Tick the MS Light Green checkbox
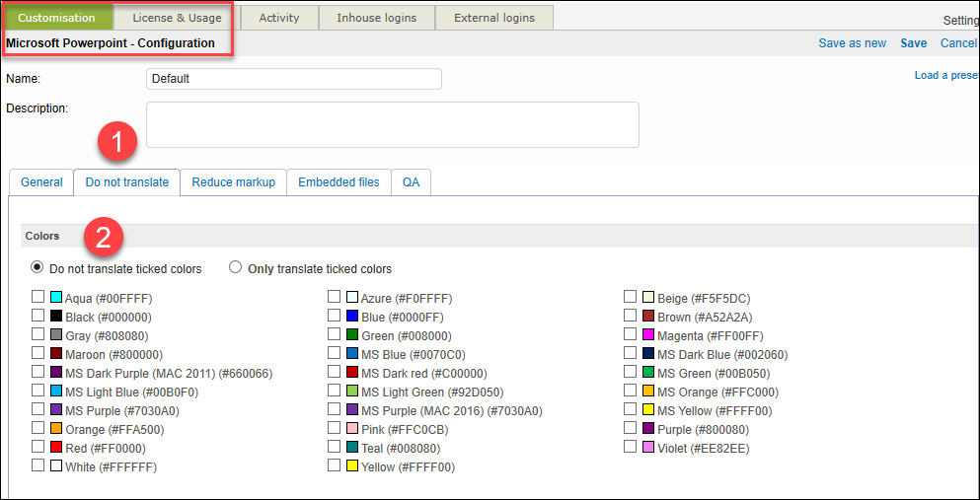The width and height of the screenshot is (980, 500). tap(335, 392)
